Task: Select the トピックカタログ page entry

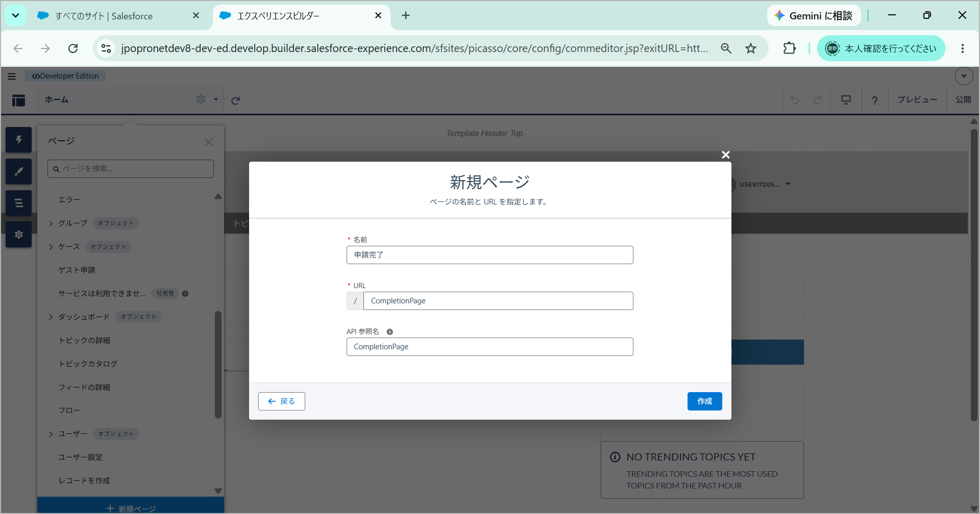Action: click(88, 364)
